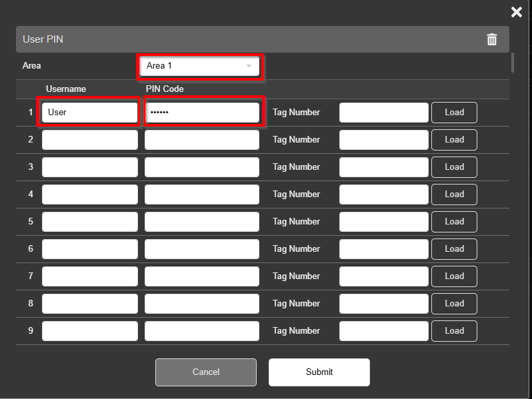The width and height of the screenshot is (532, 399).
Task: Click the Username field in row 1
Action: coord(90,113)
